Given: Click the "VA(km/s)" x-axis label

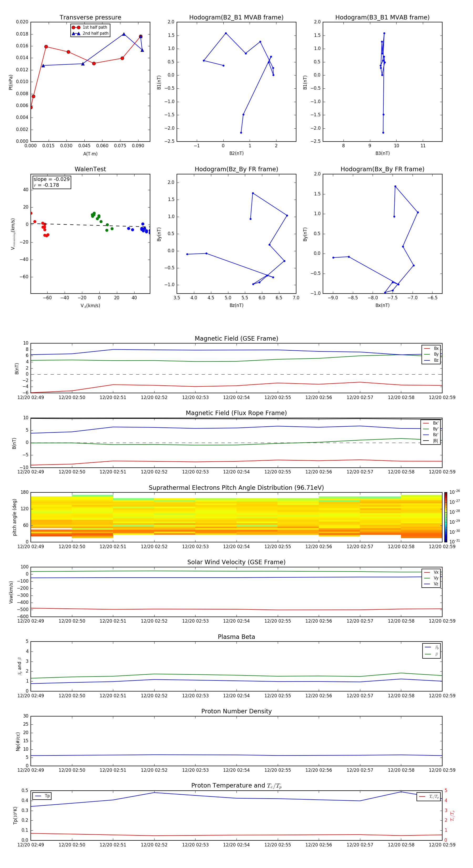Looking at the screenshot, I should (90, 306).
